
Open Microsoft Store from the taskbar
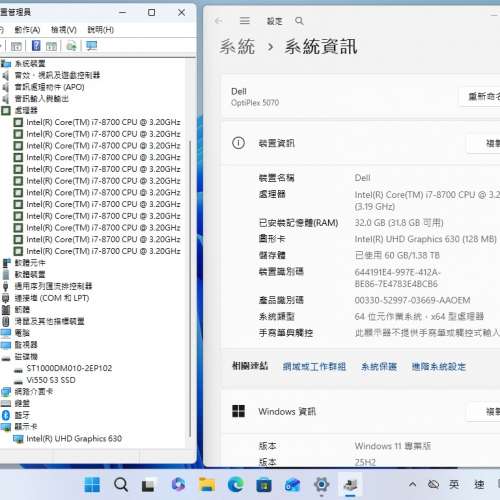click(x=264, y=485)
